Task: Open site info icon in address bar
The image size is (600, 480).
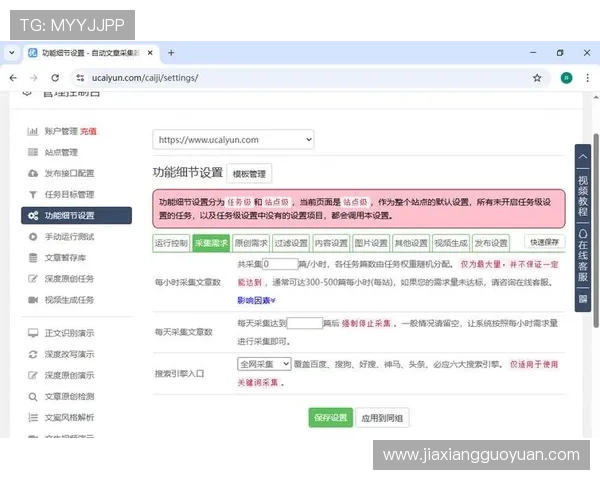Action: click(80, 78)
